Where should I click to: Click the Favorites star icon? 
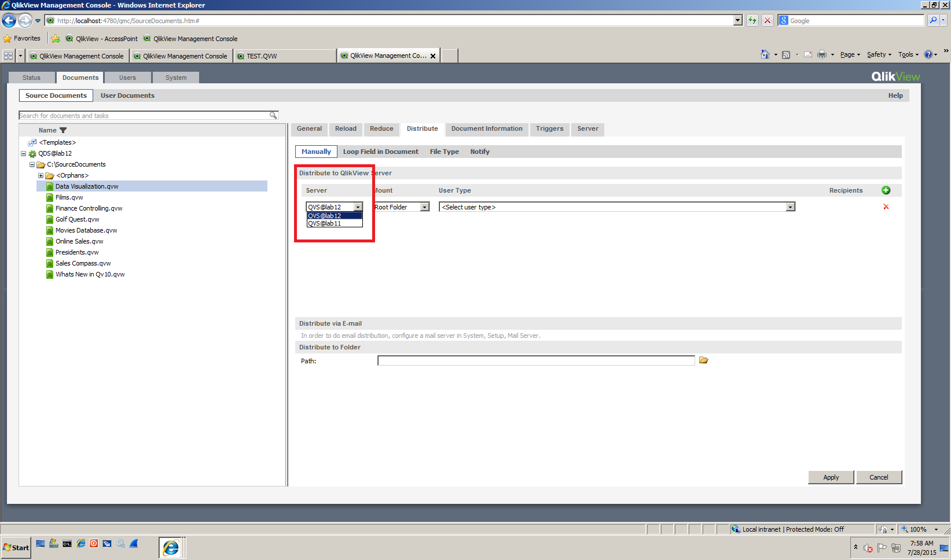[8, 39]
